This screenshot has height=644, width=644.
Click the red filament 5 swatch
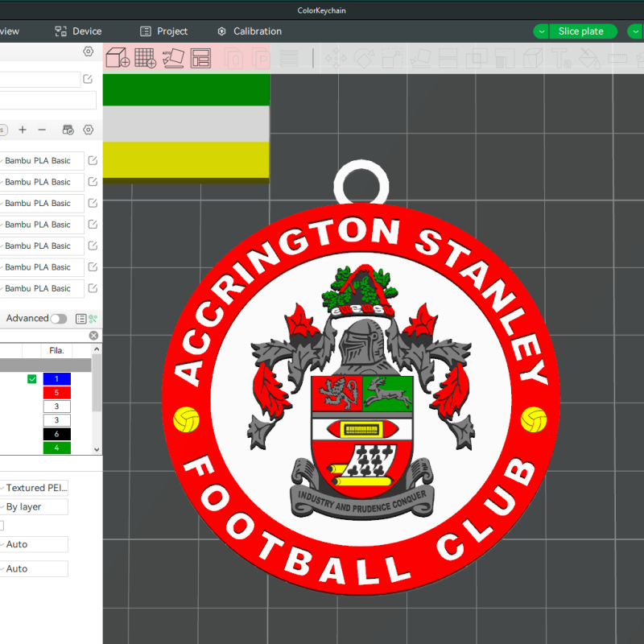pyautogui.click(x=56, y=393)
